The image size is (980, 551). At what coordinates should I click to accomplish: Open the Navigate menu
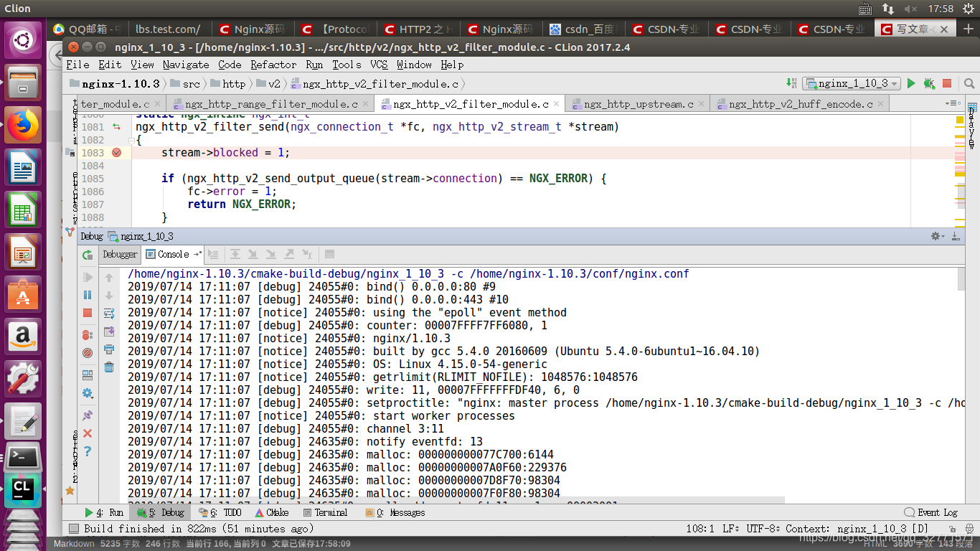coord(186,65)
